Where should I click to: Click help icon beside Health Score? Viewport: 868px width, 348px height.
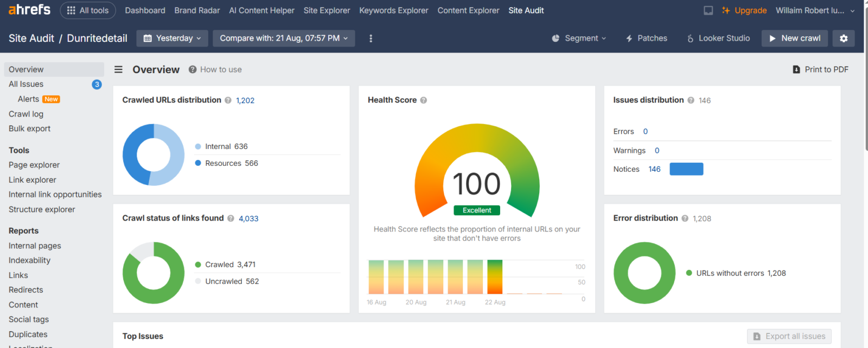pyautogui.click(x=424, y=100)
